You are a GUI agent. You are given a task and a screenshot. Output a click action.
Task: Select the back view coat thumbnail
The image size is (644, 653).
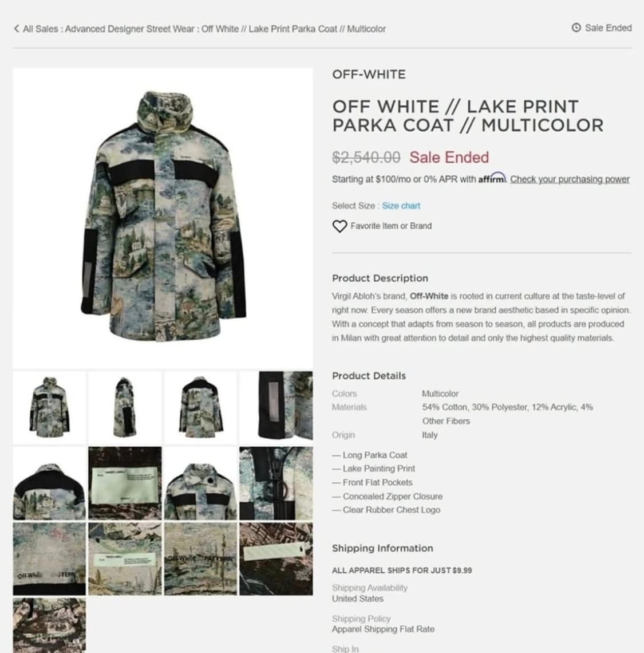tap(201, 408)
